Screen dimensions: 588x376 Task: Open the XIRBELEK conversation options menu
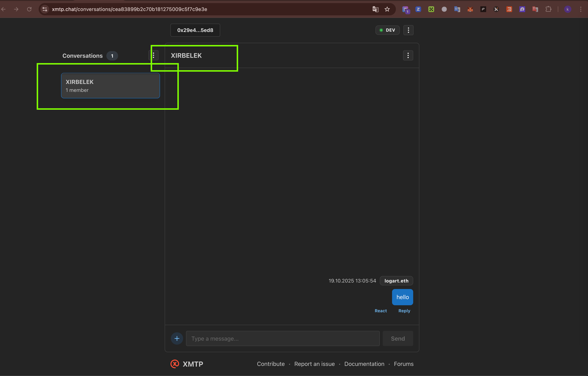click(x=408, y=55)
